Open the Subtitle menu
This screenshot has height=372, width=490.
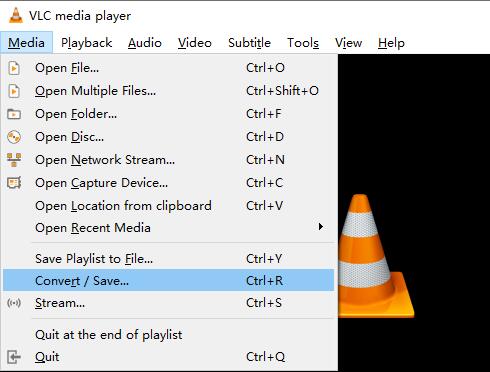249,43
